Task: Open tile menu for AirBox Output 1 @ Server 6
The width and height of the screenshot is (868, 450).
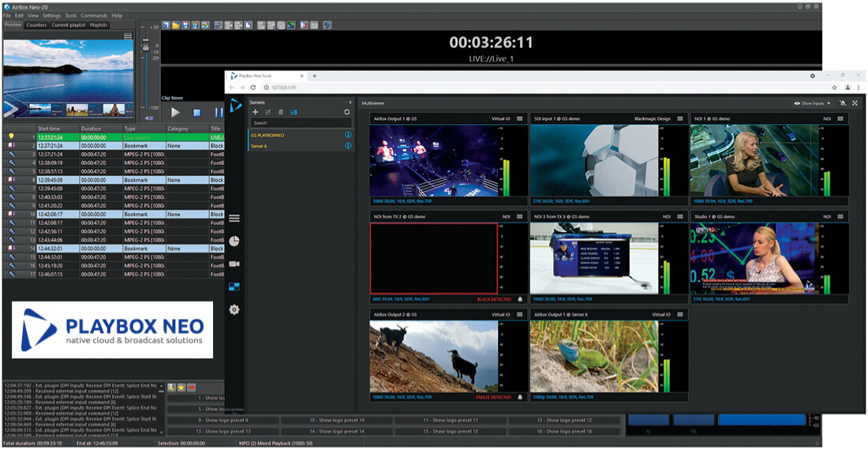Action: [680, 314]
